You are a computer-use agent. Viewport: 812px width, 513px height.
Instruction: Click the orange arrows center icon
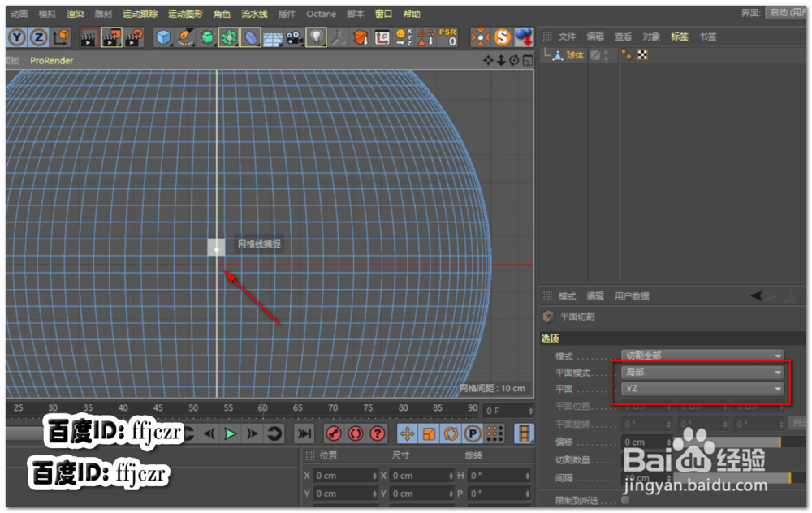pos(480,37)
